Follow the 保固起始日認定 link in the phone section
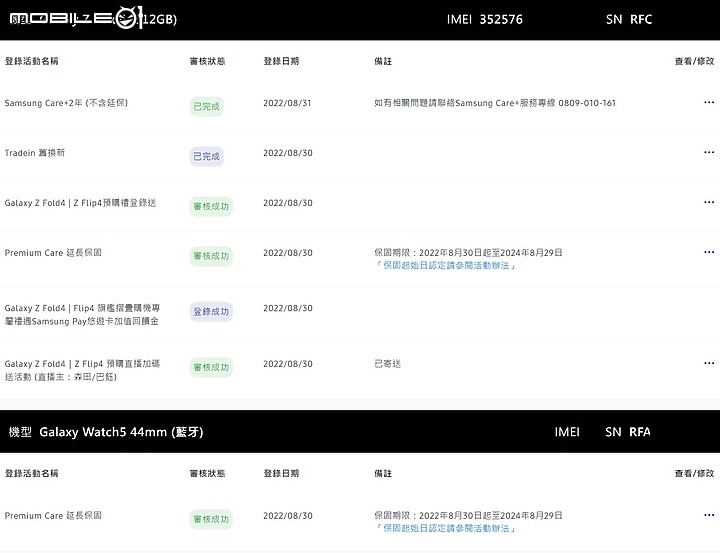The image size is (720, 553). [445, 265]
